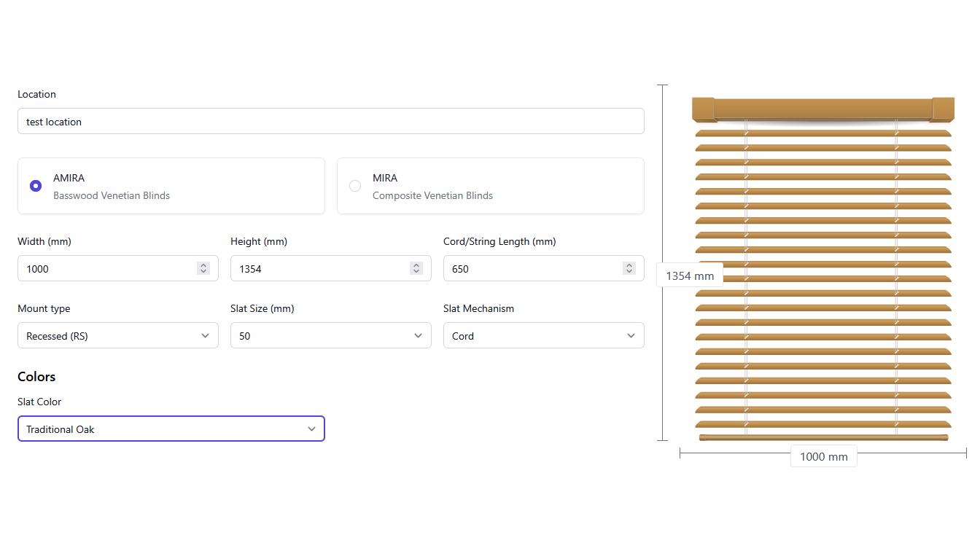Click the Slat Size (mm) label

click(262, 309)
